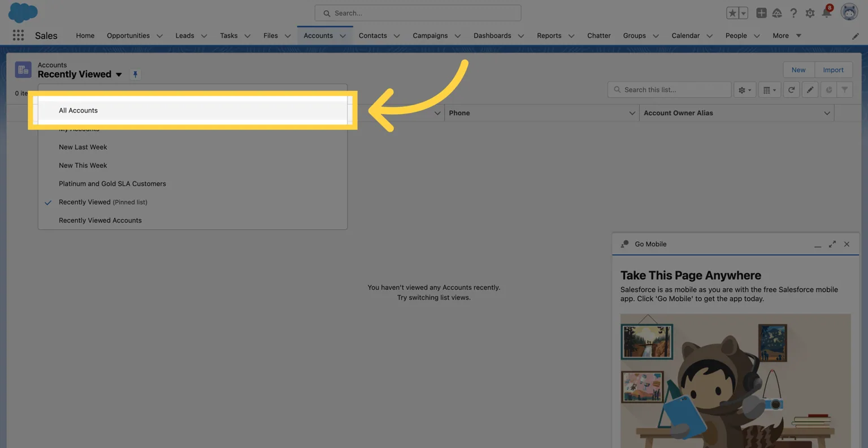The width and height of the screenshot is (868, 448).
Task: Click the Go Mobile Astro illustration
Action: point(735,381)
